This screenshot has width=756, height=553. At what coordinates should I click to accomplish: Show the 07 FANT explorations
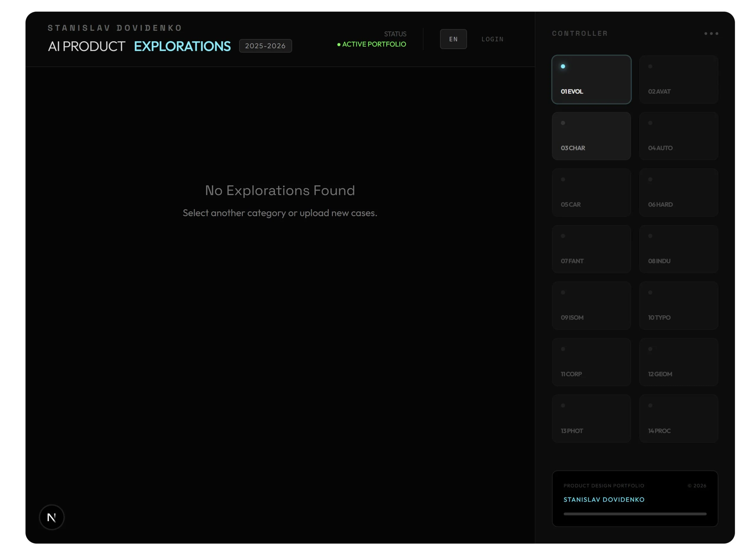click(x=591, y=249)
